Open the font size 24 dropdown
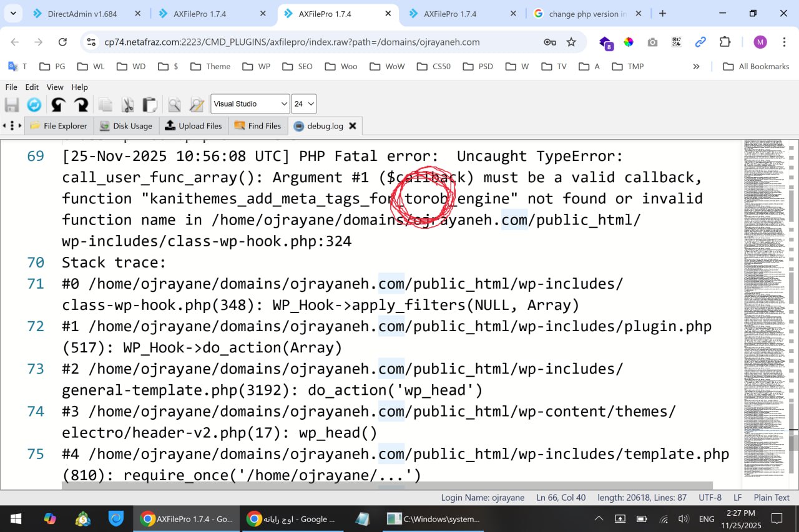The height and width of the screenshot is (532, 799). 304,104
